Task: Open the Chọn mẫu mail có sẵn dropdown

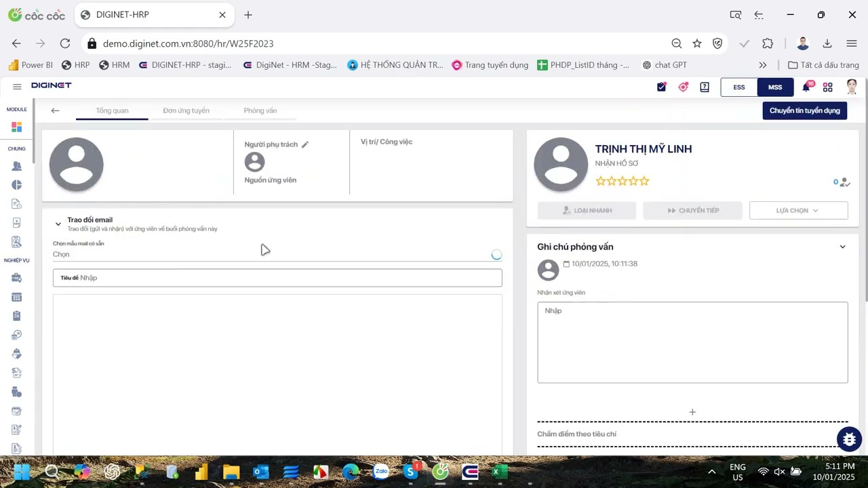Action: 277,254
